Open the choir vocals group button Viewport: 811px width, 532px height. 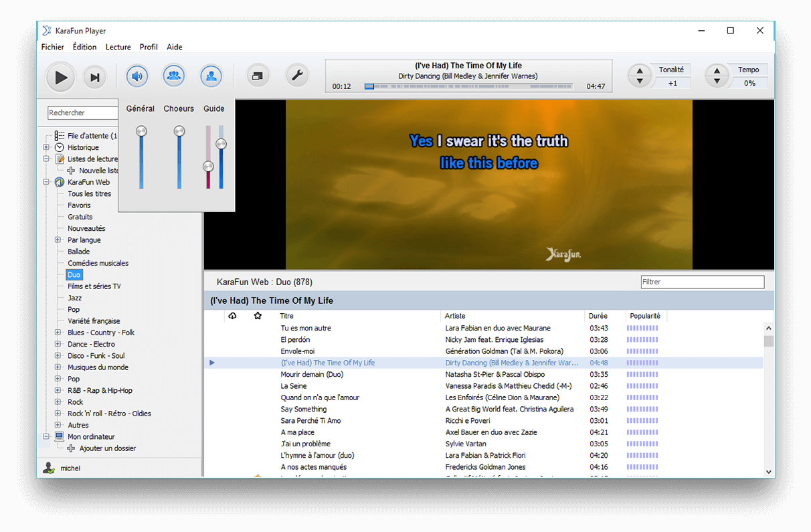point(174,76)
